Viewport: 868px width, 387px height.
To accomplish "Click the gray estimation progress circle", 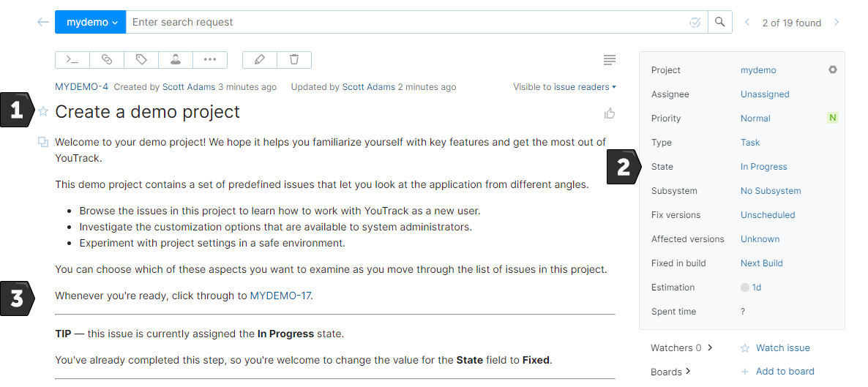I will click(744, 288).
